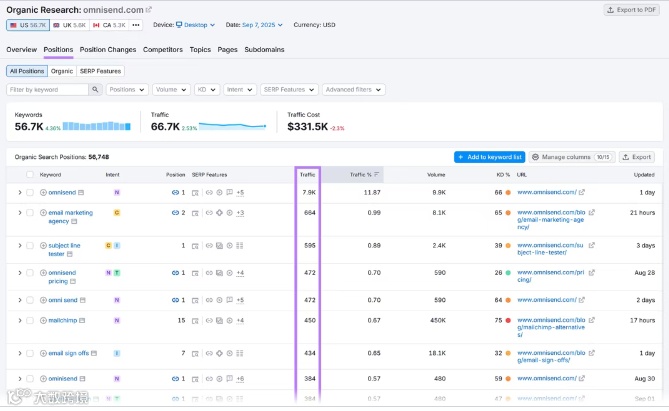Click the plus icon beside mailchimp keyword
Viewport: 669px width, 411px height.
tap(43, 321)
